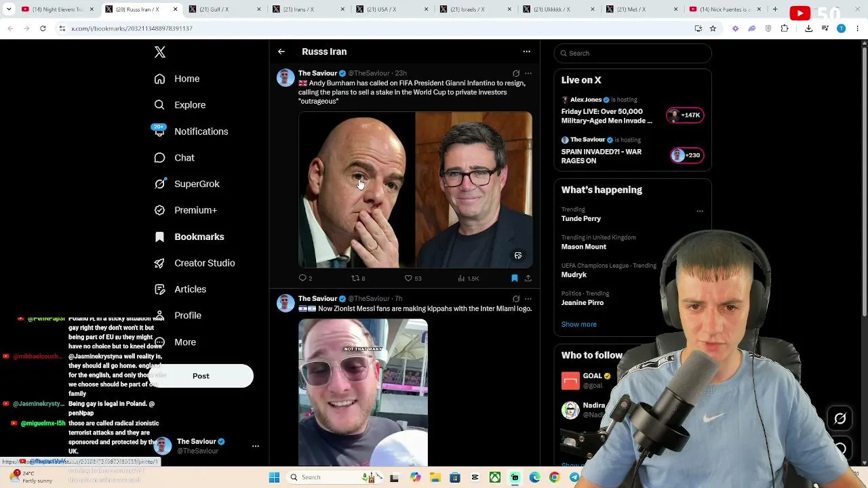Open Windows Start menu

pyautogui.click(x=274, y=477)
